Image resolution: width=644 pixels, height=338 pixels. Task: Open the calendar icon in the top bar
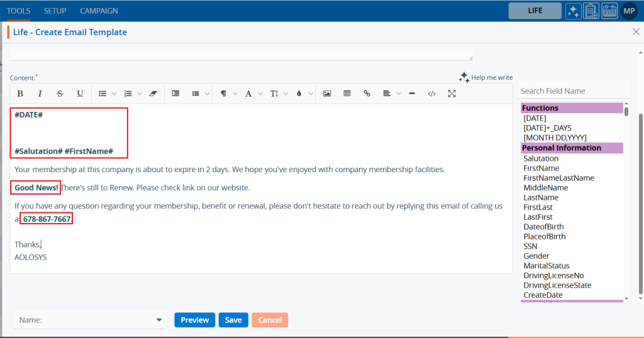point(609,11)
